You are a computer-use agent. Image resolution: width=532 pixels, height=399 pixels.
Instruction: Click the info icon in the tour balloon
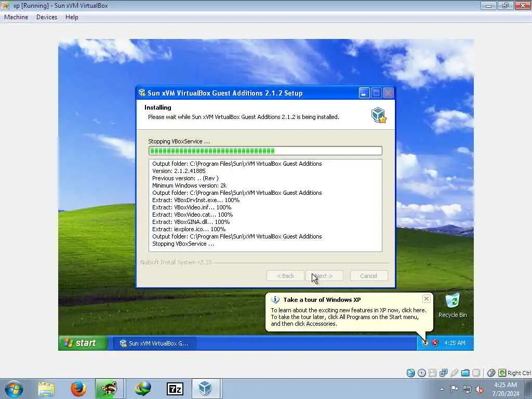[x=275, y=300]
